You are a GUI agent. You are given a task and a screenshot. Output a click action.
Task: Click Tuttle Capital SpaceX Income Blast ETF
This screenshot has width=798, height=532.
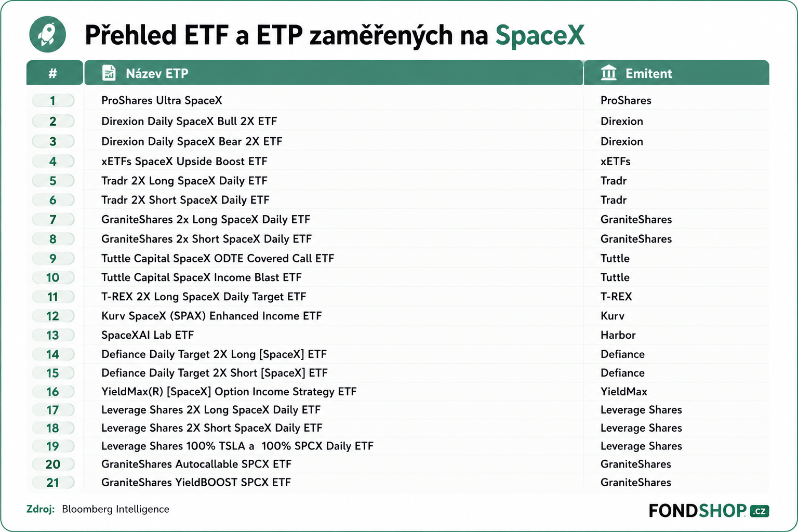tap(202, 277)
